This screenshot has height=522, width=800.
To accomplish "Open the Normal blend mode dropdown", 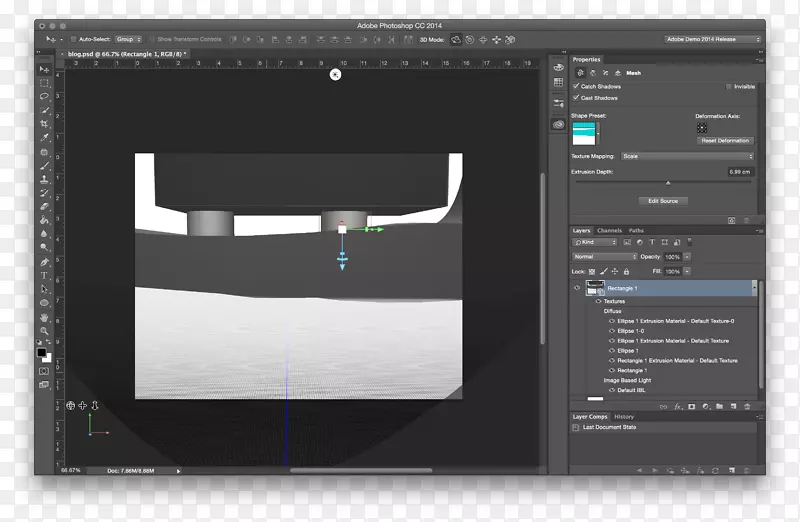I will [x=604, y=256].
